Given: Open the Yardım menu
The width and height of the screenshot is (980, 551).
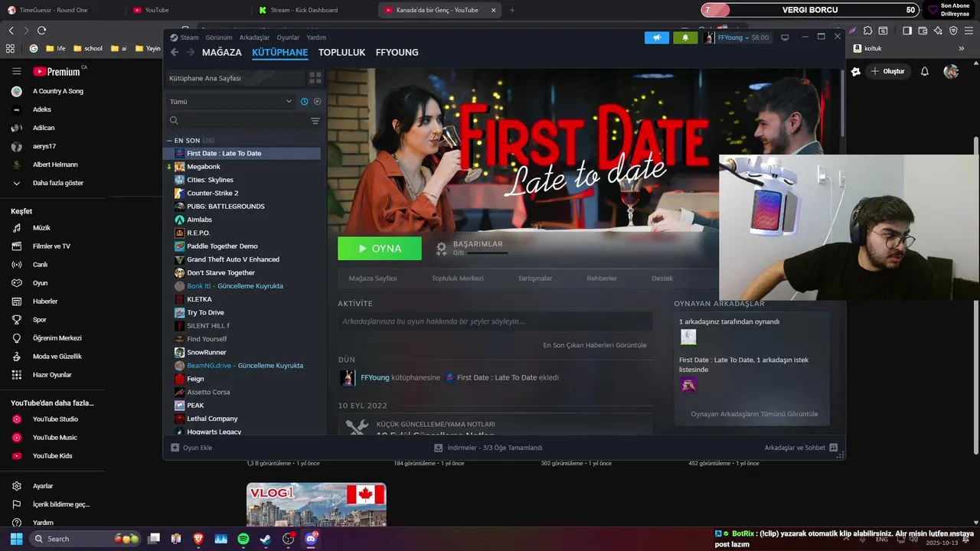Looking at the screenshot, I should [x=316, y=37].
